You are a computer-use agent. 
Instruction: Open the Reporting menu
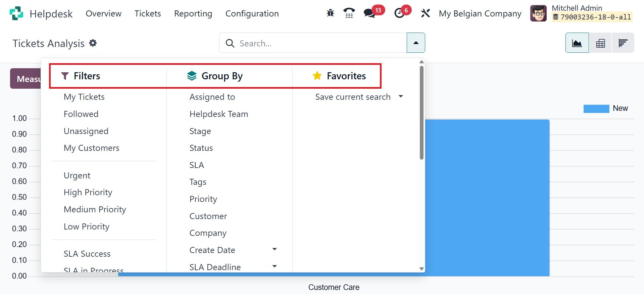(193, 13)
